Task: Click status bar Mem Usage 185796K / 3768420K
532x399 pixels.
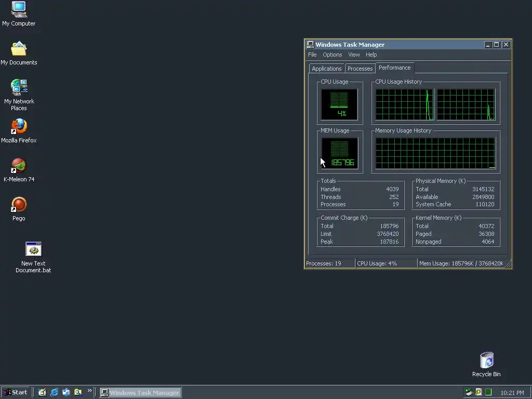Action: point(461,263)
